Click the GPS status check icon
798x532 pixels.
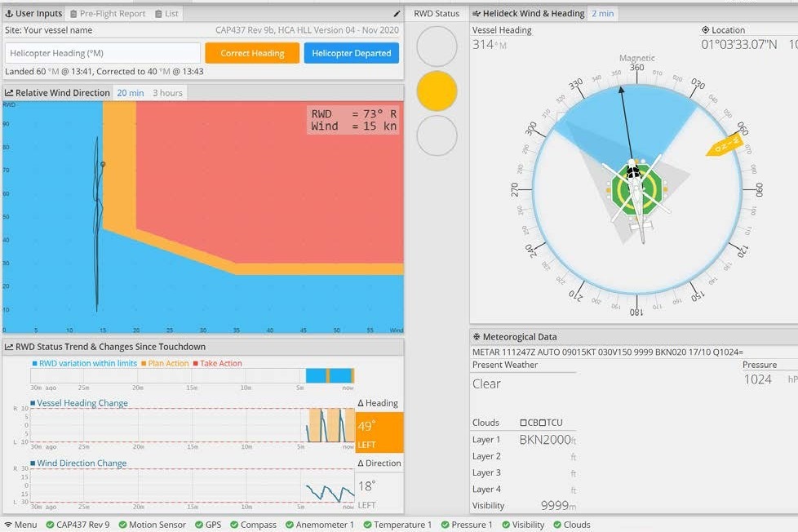tap(200, 525)
